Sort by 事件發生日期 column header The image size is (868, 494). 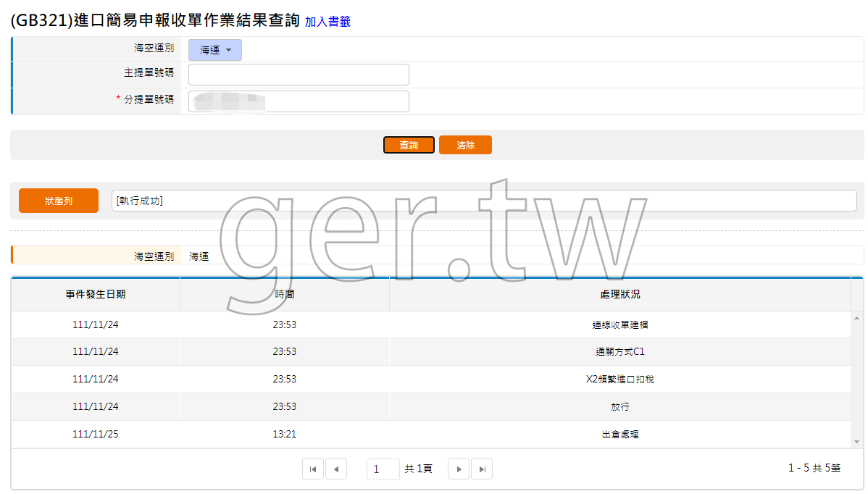(95, 294)
